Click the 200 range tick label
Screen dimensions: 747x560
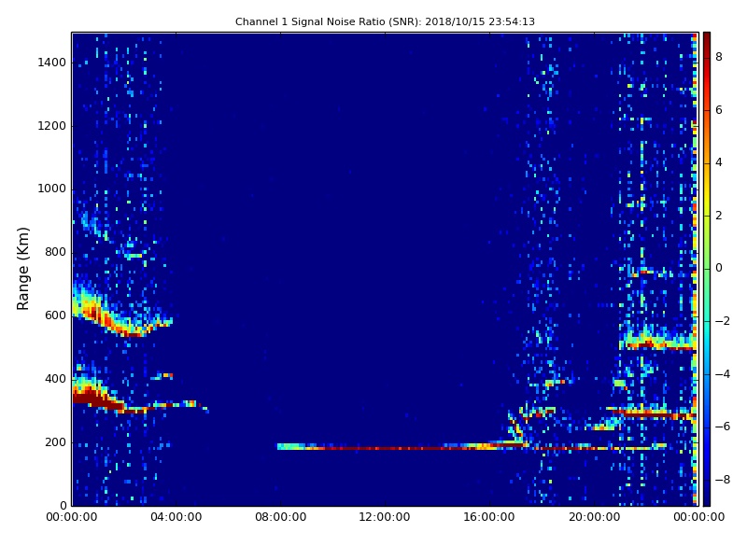pos(55,442)
